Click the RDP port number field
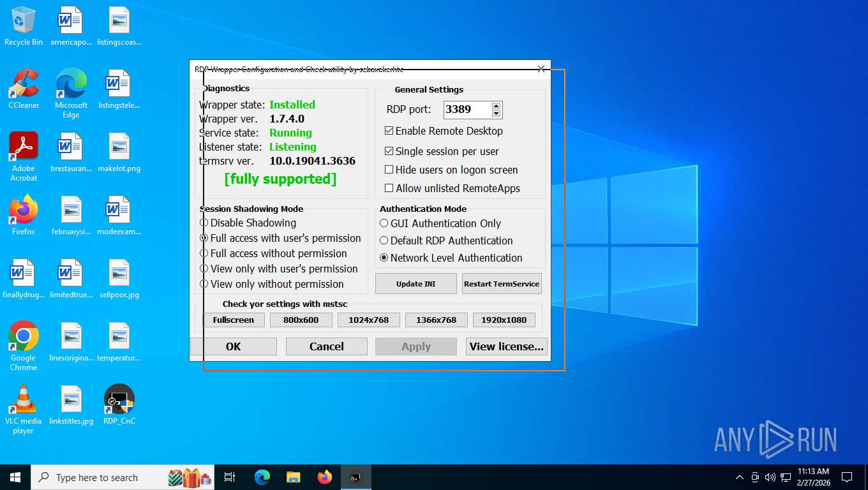868x490 pixels. [467, 109]
